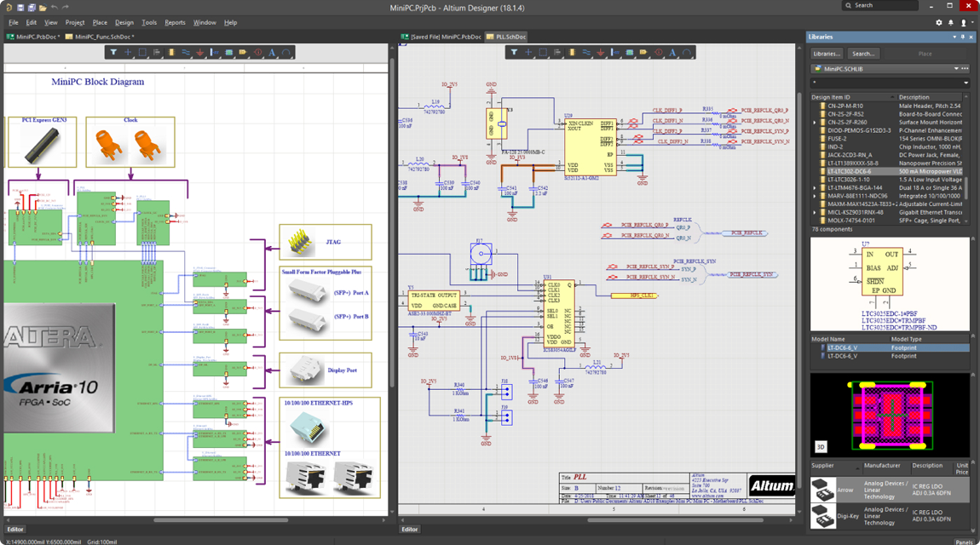Click the Libraries... button
Image resolution: width=980 pixels, height=545 pixels.
(x=827, y=54)
